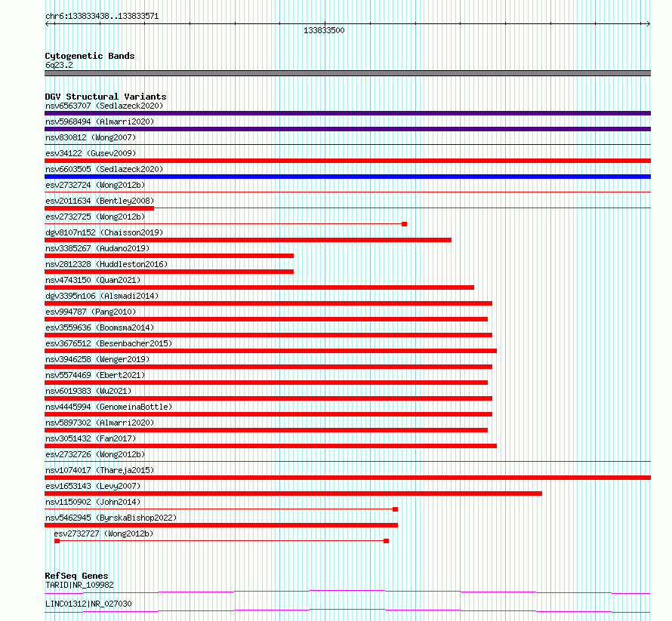Click the nsv5462945 (ByrskaBishop2022) label
This screenshot has width=672, height=621.
click(111, 518)
